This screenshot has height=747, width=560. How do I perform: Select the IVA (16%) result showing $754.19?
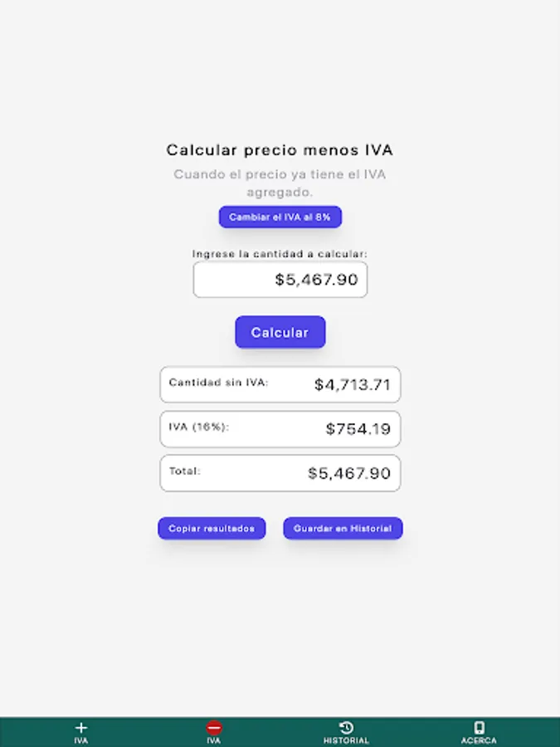(x=280, y=428)
